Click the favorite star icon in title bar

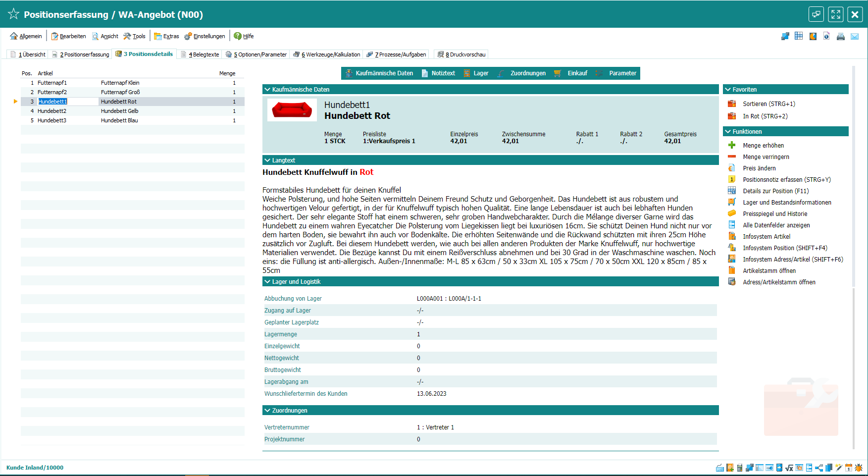(13, 14)
